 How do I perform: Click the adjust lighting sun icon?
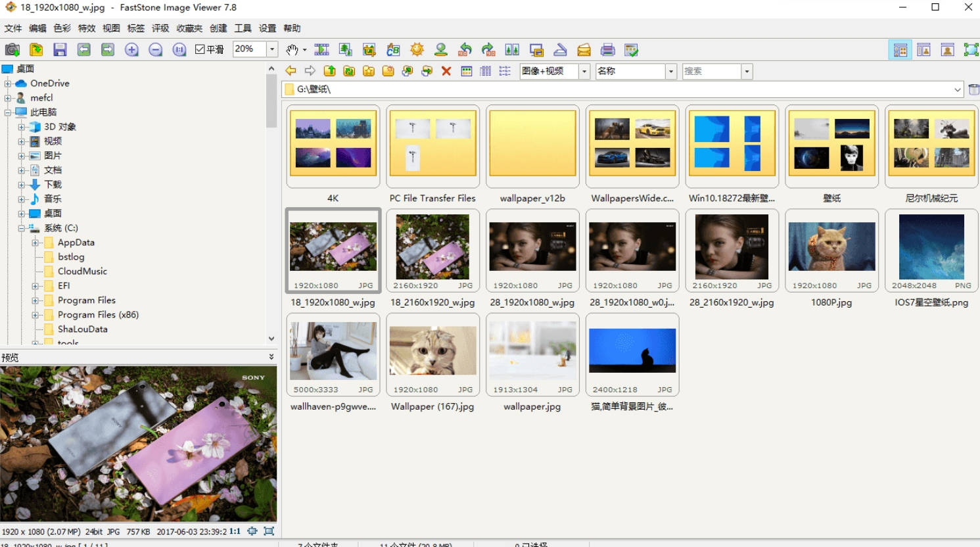[417, 50]
